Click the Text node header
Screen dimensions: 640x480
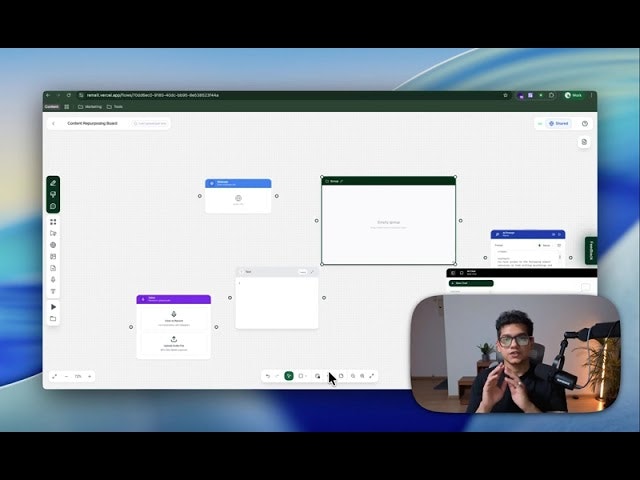tap(277, 272)
